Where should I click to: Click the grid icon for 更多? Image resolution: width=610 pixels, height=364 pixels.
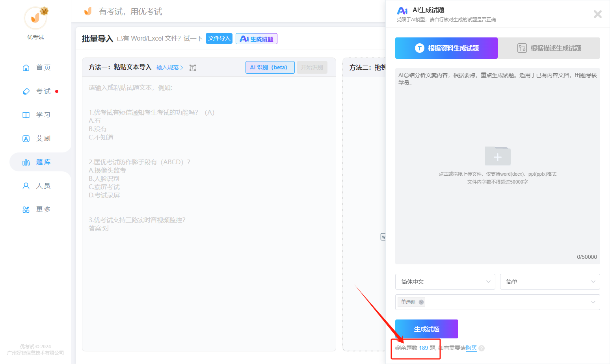(26, 210)
